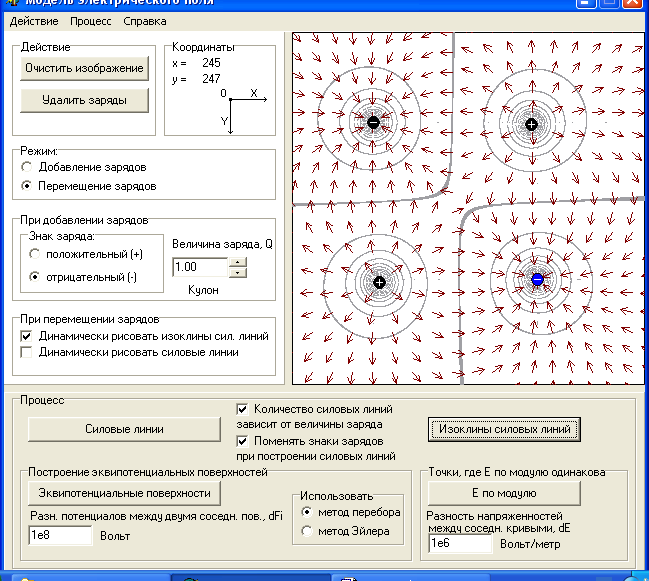This screenshot has width=649, height=581.
Task: Click the positive charge at bottom-left of field
Action: coord(379,283)
